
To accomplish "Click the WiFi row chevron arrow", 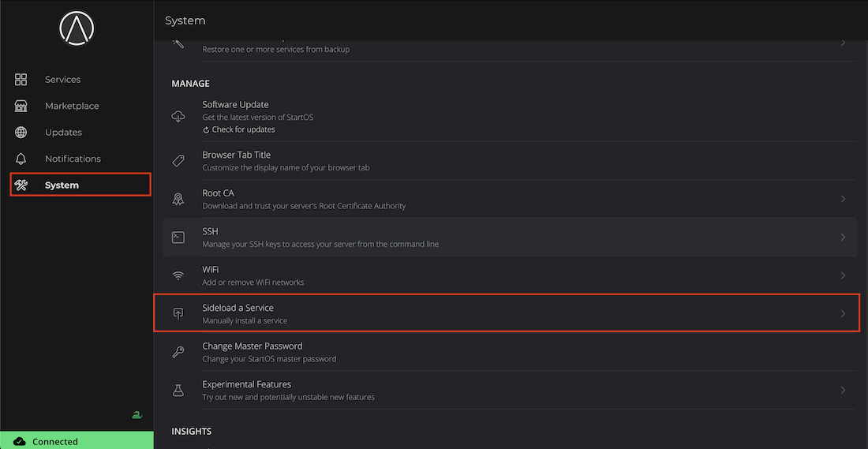I will coord(843,275).
